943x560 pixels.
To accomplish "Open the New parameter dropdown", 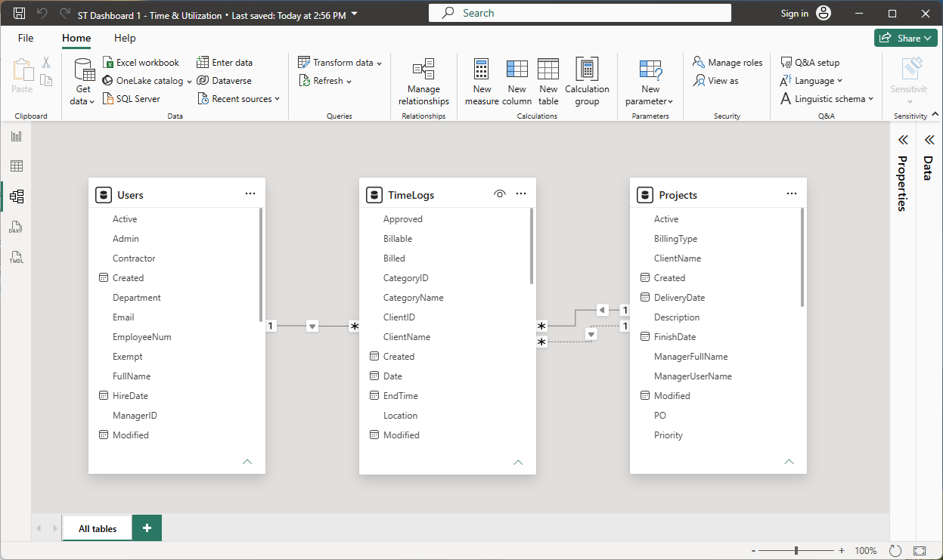I will (x=670, y=102).
